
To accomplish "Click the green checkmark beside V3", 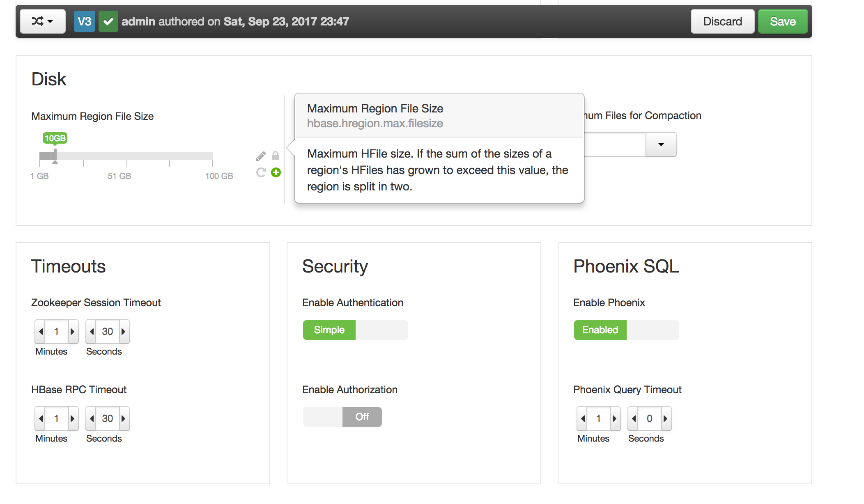I will pyautogui.click(x=108, y=21).
